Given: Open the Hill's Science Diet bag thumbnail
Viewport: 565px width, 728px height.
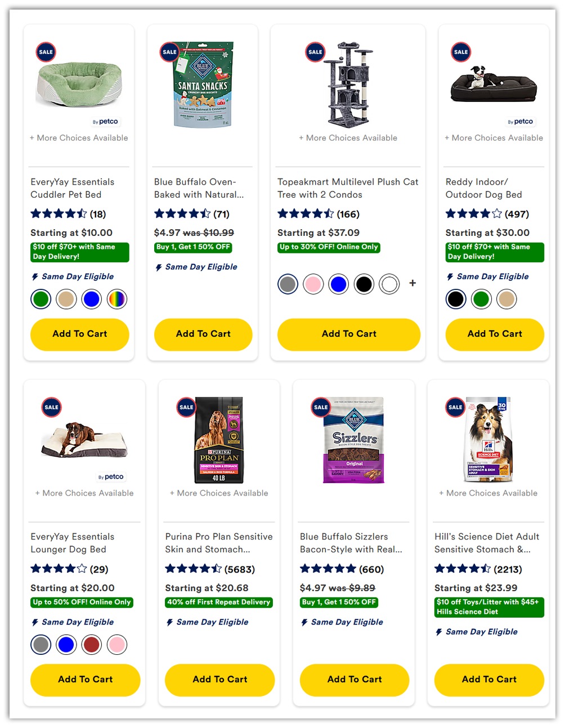Looking at the screenshot, I should 488,440.
